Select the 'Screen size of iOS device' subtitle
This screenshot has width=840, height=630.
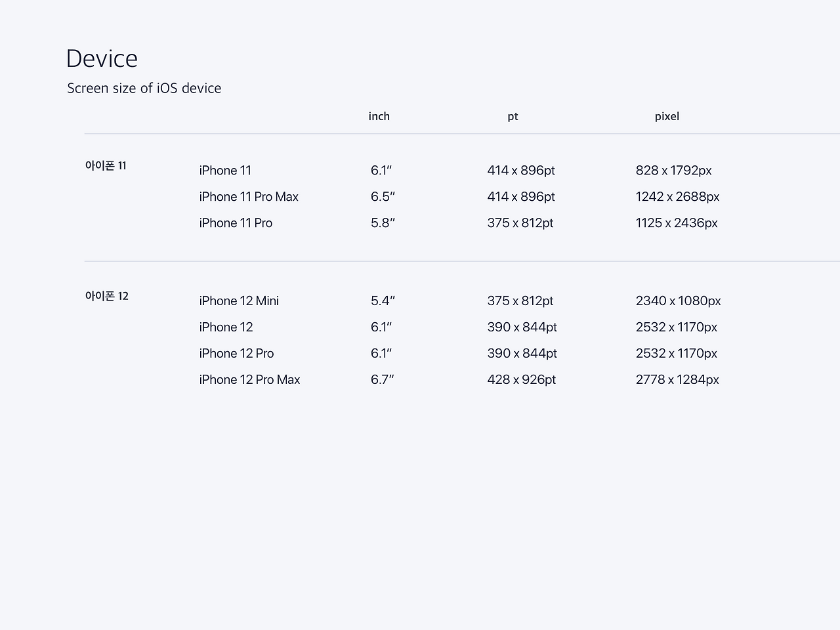point(144,88)
